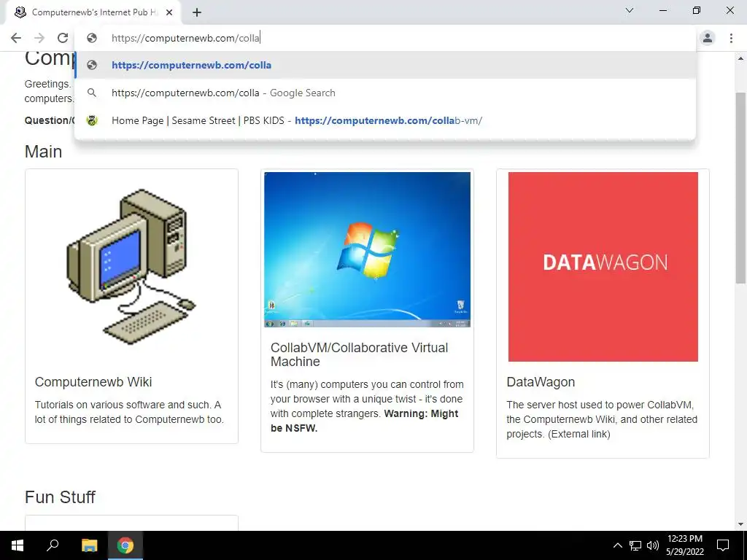
Task: Click the magnifier icon of Google Search suggestion
Action: [x=92, y=93]
